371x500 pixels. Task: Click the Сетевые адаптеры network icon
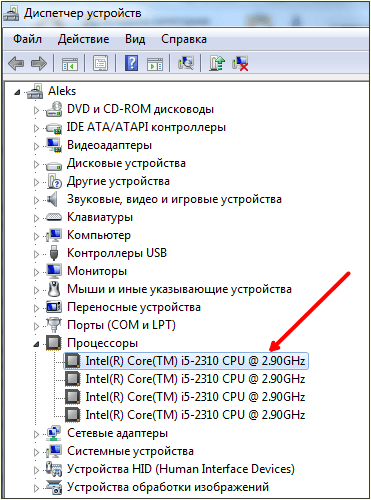pos(54,433)
